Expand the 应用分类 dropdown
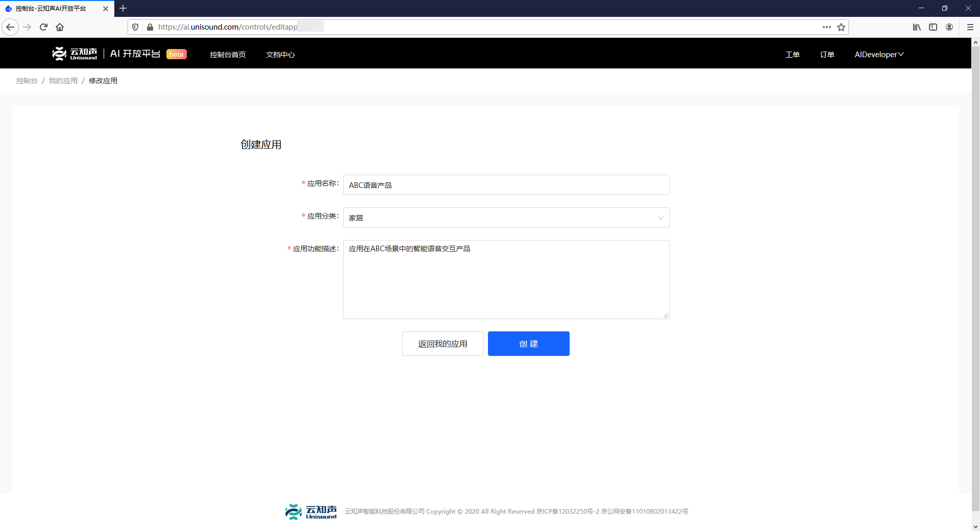Viewport: 980px width, 531px height. [506, 218]
